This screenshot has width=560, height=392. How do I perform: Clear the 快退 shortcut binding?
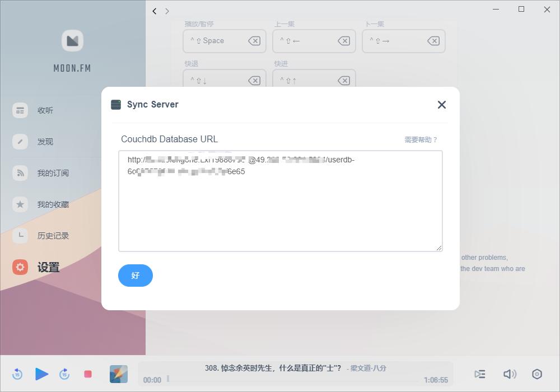(x=254, y=81)
